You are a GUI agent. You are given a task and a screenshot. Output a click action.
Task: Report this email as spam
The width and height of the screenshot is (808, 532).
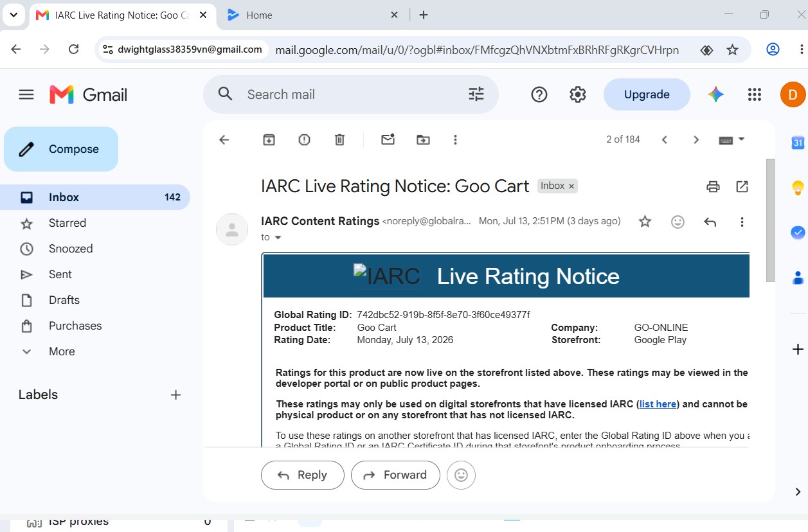305,139
